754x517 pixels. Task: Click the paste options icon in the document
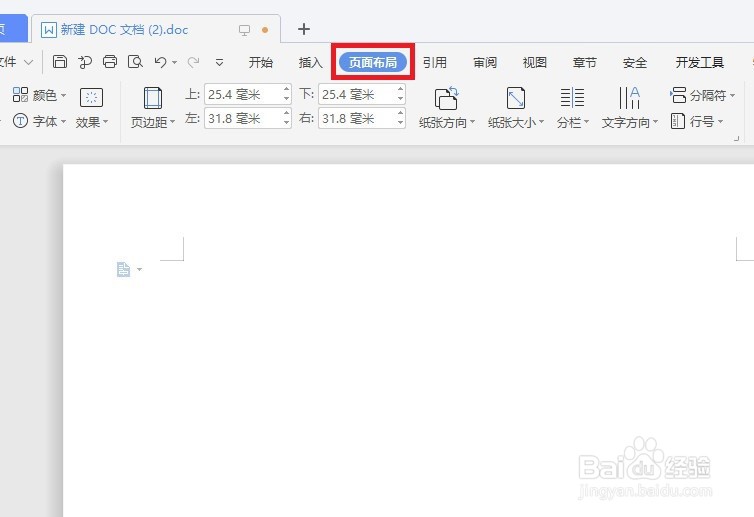click(x=124, y=269)
